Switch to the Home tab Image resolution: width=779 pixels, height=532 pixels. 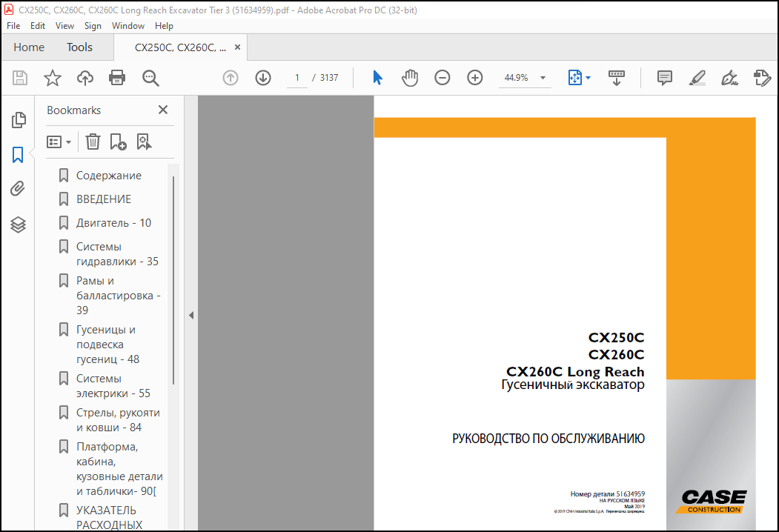tap(29, 47)
